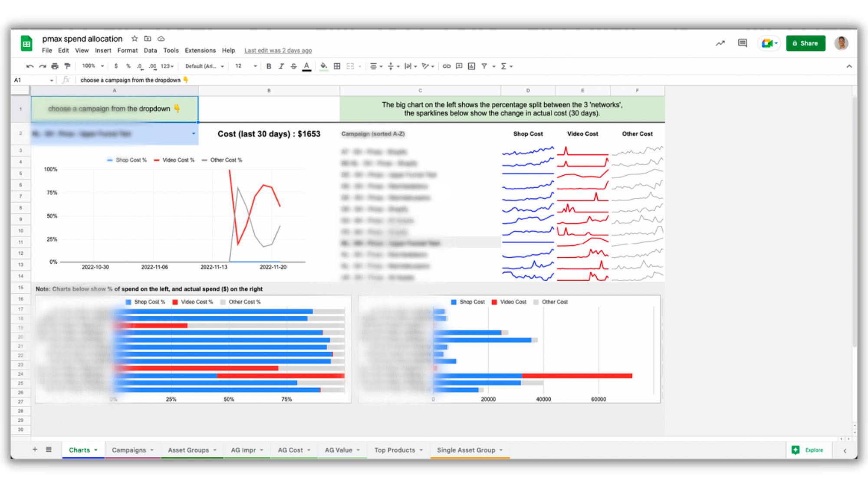This screenshot has width=868, height=488.
Task: Click the print icon
Action: tap(55, 66)
